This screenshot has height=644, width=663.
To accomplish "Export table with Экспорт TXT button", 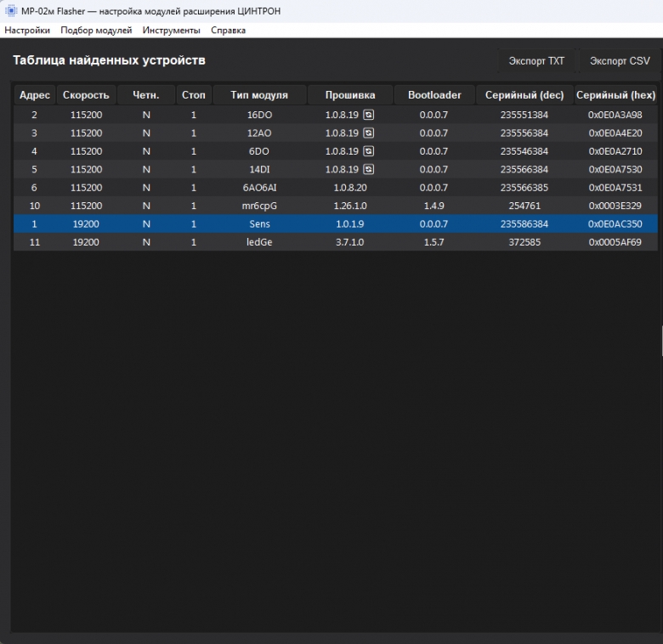I will click(536, 61).
